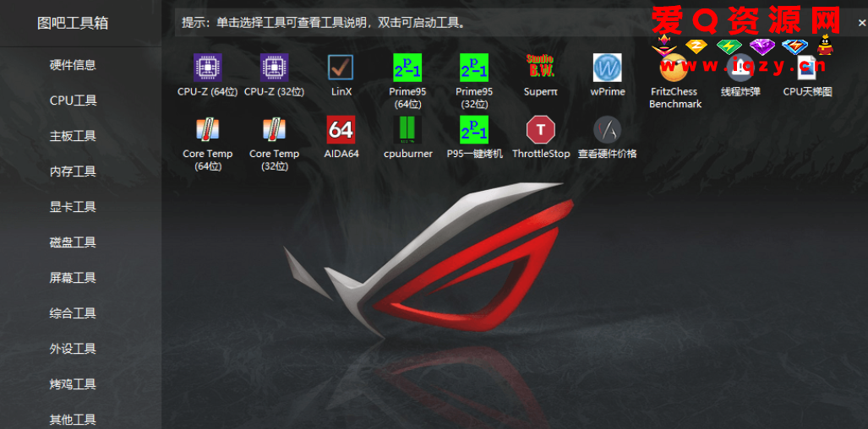Open the Superπ benchmark icon
Image resolution: width=868 pixels, height=429 pixels.
(540, 68)
